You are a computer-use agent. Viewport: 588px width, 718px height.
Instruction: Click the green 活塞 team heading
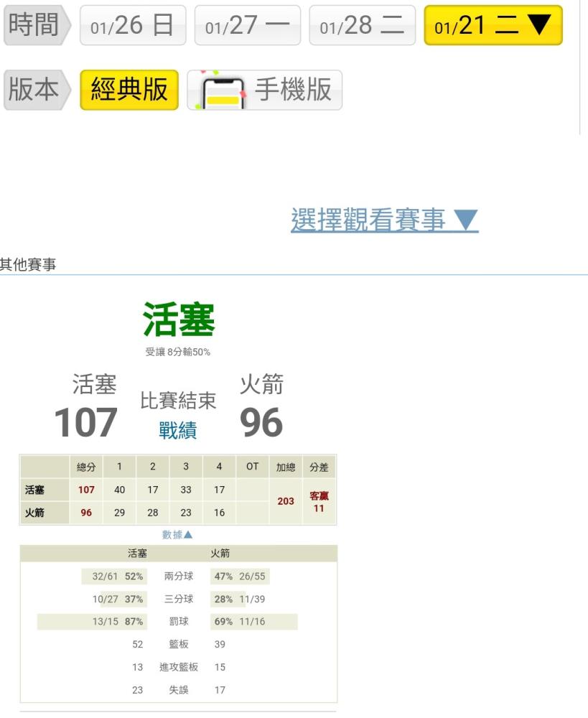(179, 320)
